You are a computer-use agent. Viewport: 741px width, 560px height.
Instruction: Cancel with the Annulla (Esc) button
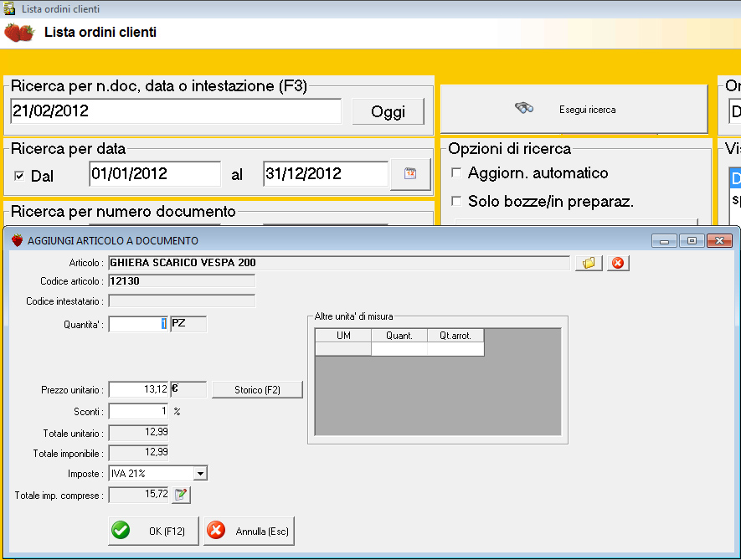click(x=249, y=531)
